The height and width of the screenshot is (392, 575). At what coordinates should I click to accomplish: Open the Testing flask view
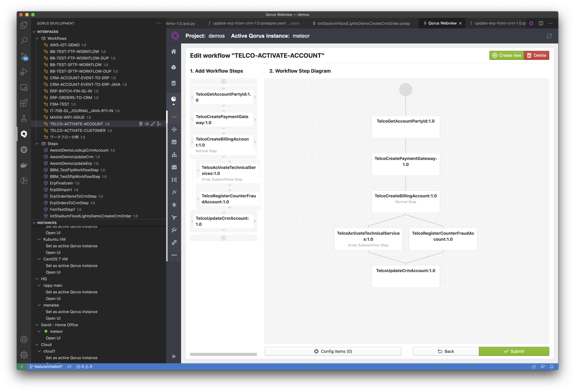(24, 118)
